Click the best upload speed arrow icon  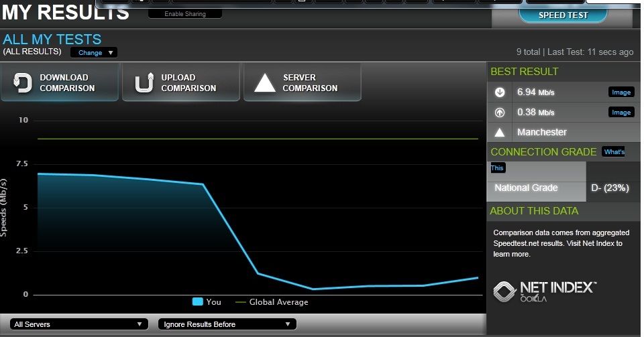pyautogui.click(x=499, y=113)
